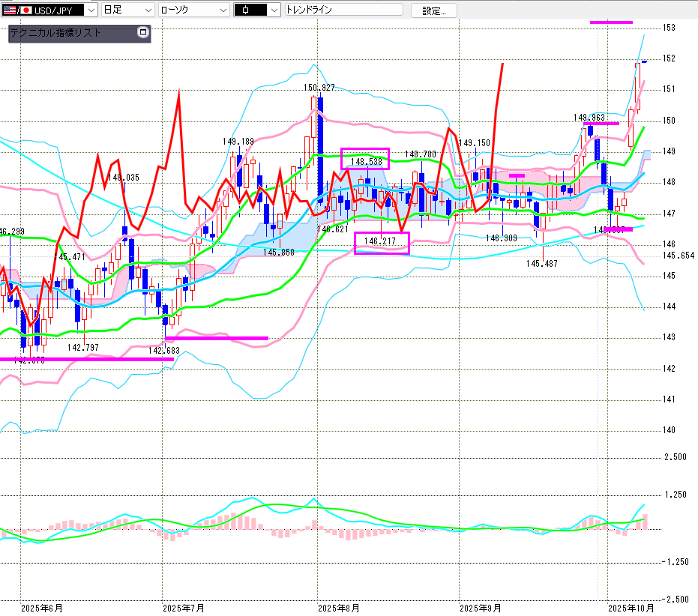
Task: Click the トレンドライン drawing tool field
Action: point(343,10)
